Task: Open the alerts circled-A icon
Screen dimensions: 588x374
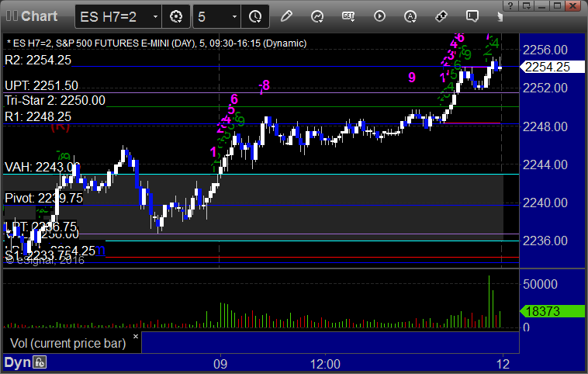Action: point(410,16)
